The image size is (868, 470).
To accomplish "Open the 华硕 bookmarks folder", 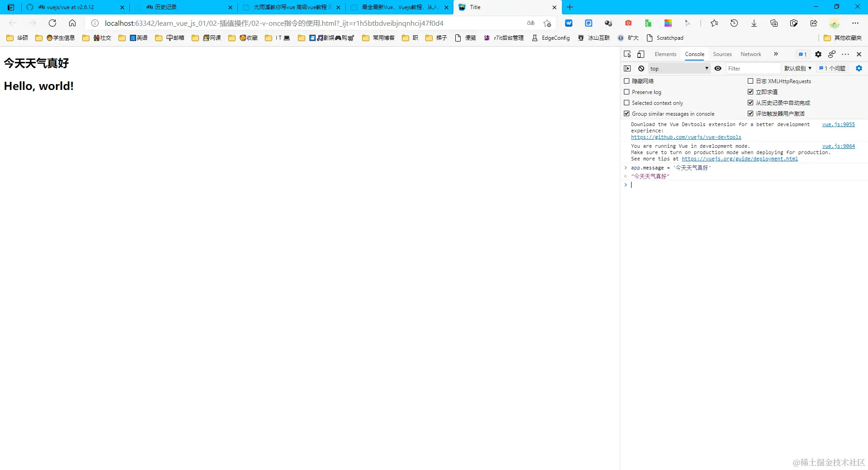I will 17,38.
